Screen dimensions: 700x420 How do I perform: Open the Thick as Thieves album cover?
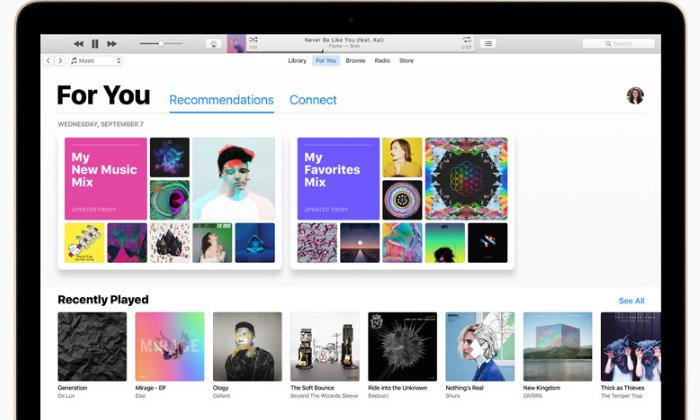[631, 346]
